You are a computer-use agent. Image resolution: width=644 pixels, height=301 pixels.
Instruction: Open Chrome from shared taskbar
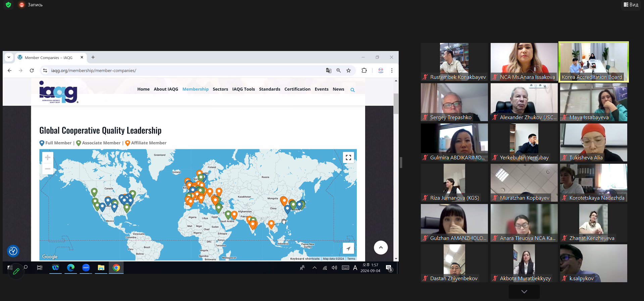116,267
